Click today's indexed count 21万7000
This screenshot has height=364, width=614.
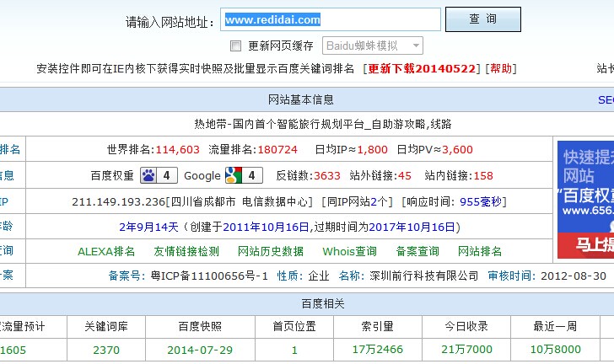(466, 349)
